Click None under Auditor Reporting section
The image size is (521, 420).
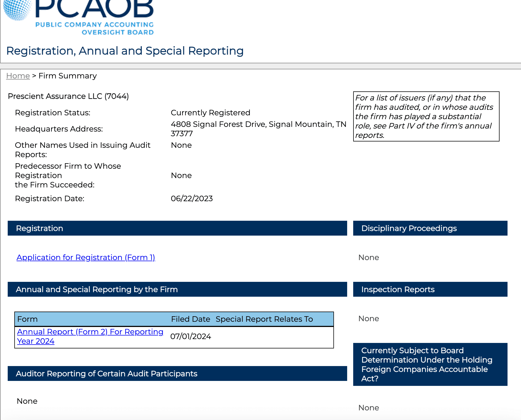point(27,401)
